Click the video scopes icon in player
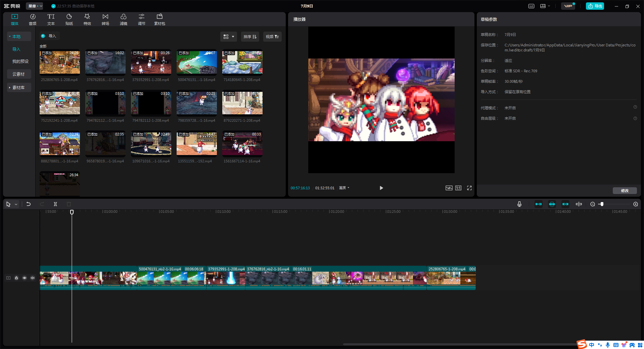The image size is (644, 349). pyautogui.click(x=449, y=188)
